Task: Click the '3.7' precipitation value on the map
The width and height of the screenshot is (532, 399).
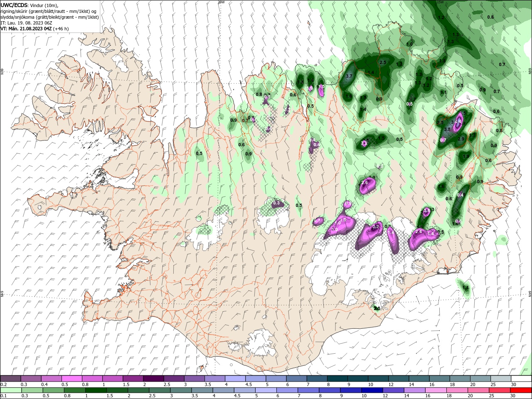Action: point(349,76)
